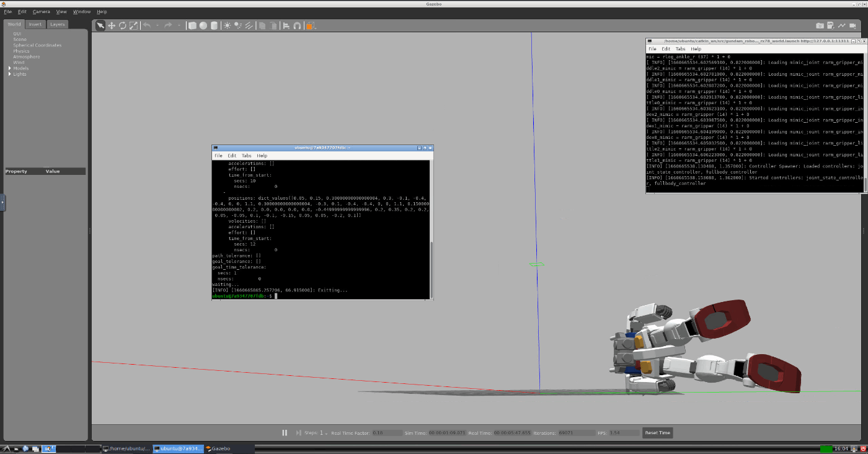Expand the Models tree node
Viewport: 868px width, 454px height.
tap(9, 68)
